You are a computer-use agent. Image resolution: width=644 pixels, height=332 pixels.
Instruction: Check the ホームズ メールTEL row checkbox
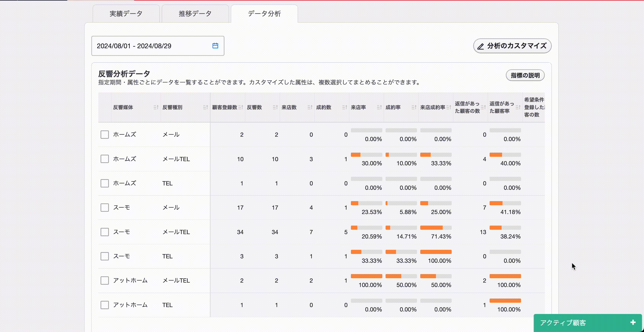tap(104, 159)
